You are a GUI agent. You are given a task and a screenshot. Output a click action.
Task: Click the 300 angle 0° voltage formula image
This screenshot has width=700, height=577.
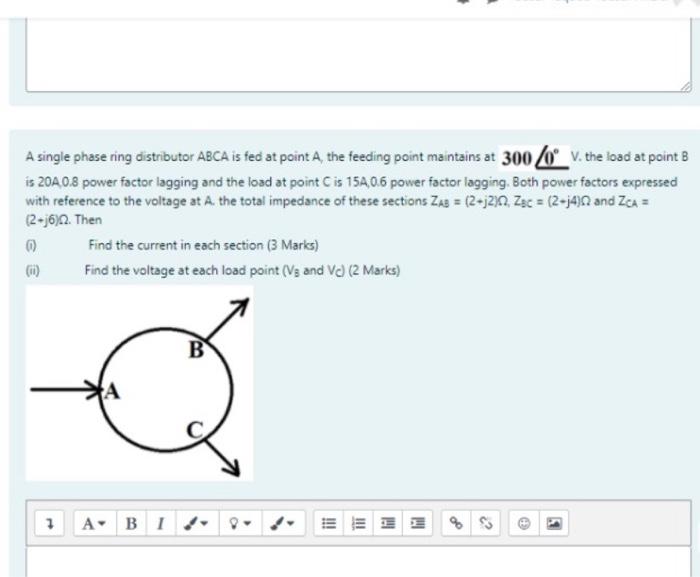(x=534, y=158)
